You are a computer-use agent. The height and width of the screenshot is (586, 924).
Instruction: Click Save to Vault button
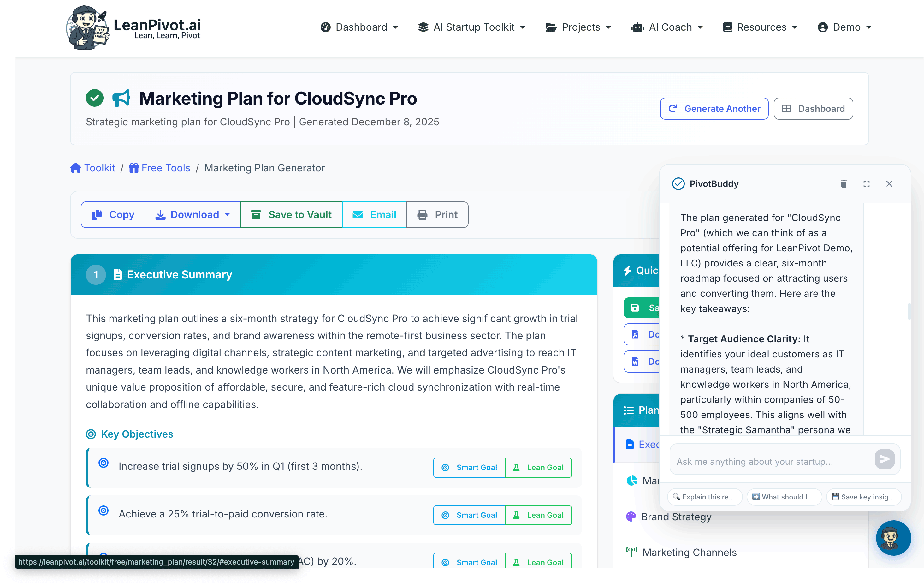tap(291, 215)
